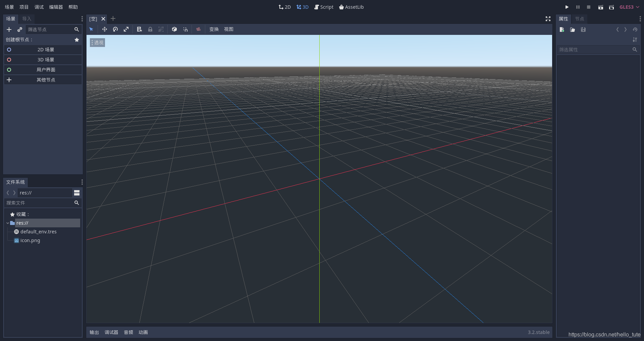Toggle favorite root nodes star
Screen dimensions: 644x341
(x=77, y=40)
